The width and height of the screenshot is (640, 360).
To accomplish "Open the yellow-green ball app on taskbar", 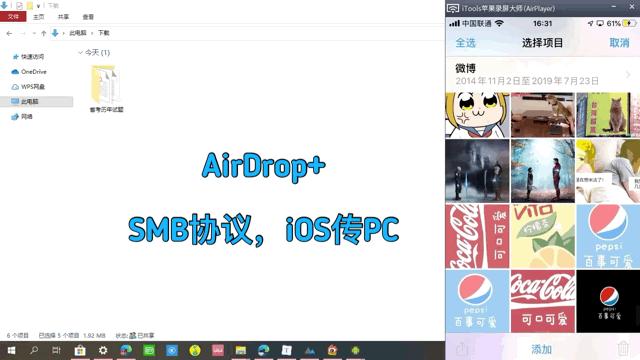I will point(195,350).
